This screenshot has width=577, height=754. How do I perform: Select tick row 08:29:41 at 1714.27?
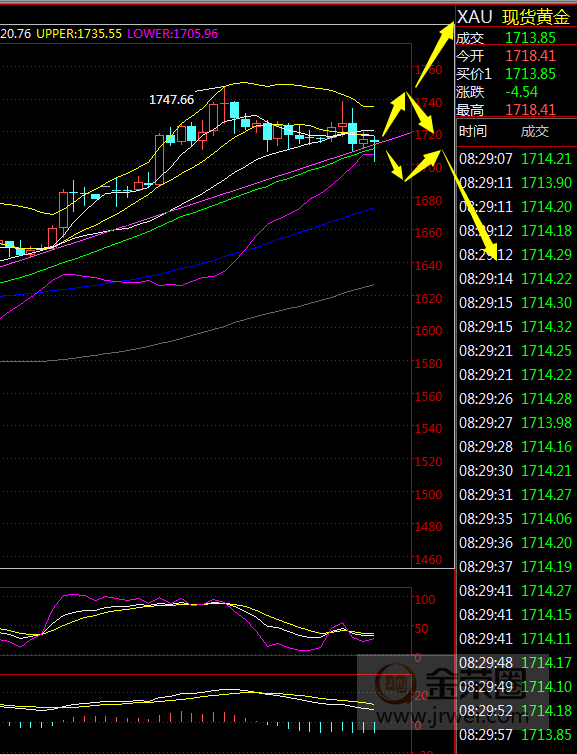tap(515, 591)
